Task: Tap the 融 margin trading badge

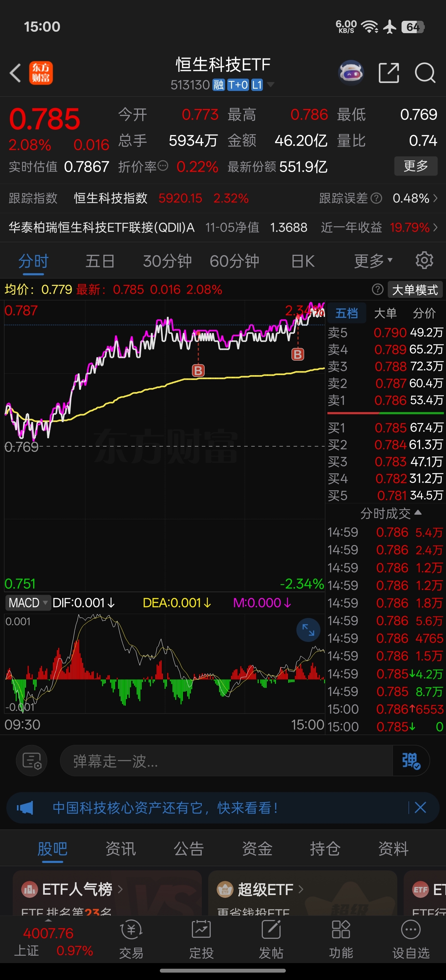Action: [x=219, y=85]
